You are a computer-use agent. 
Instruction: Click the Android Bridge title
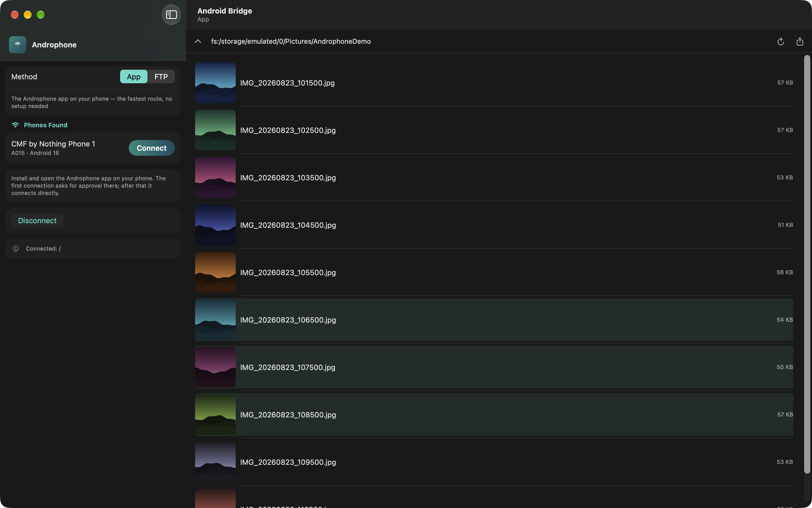point(225,11)
